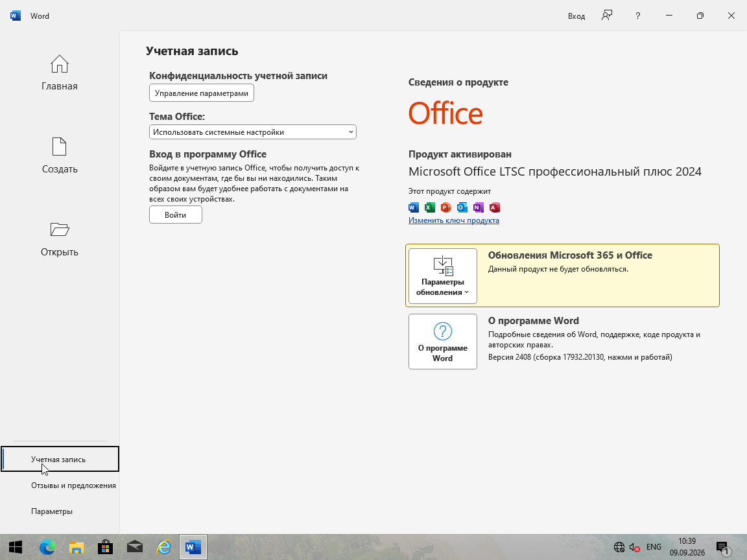This screenshot has width=747, height=560.
Task: Click the Войти sign-in button
Action: [x=175, y=215]
